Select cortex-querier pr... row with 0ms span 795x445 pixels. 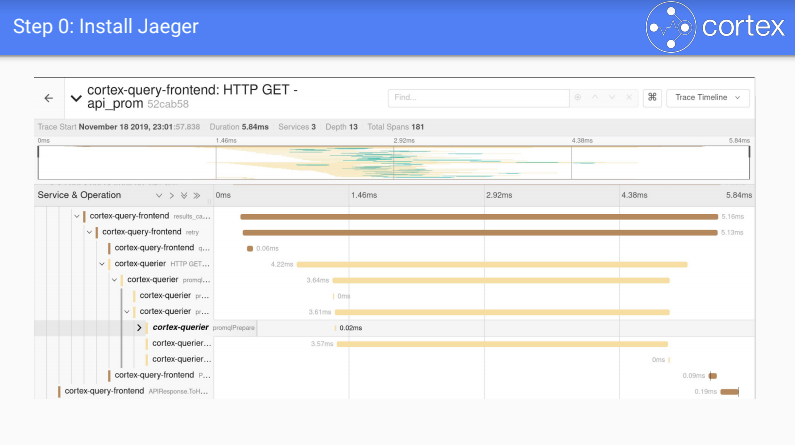click(172, 296)
